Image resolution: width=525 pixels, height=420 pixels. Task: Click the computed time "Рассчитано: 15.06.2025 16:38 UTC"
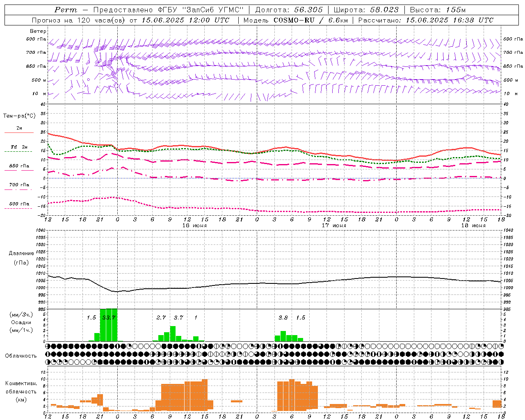tap(426, 20)
